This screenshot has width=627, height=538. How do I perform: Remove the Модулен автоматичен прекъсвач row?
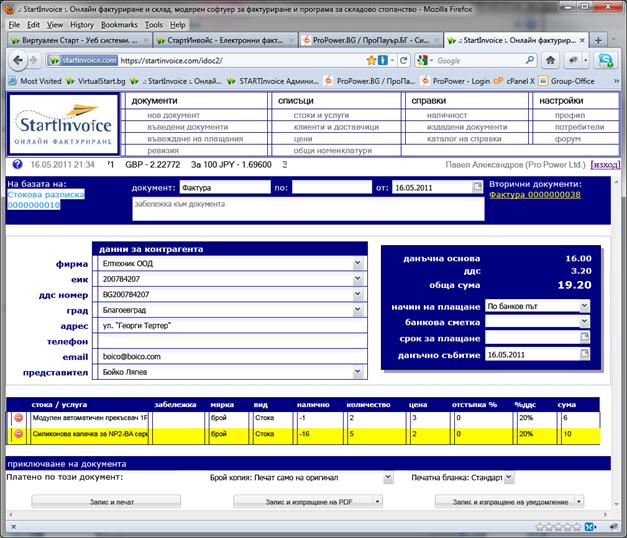[19, 418]
